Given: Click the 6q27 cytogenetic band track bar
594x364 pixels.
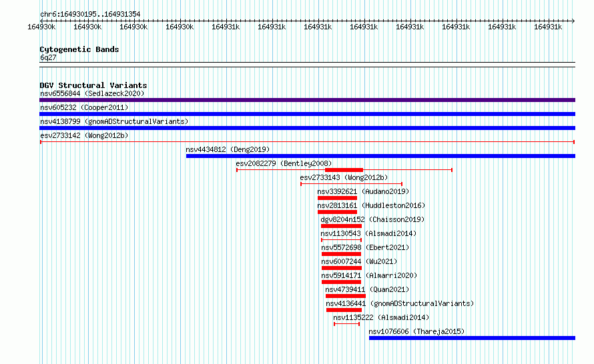Looking at the screenshot, I should coord(307,65).
